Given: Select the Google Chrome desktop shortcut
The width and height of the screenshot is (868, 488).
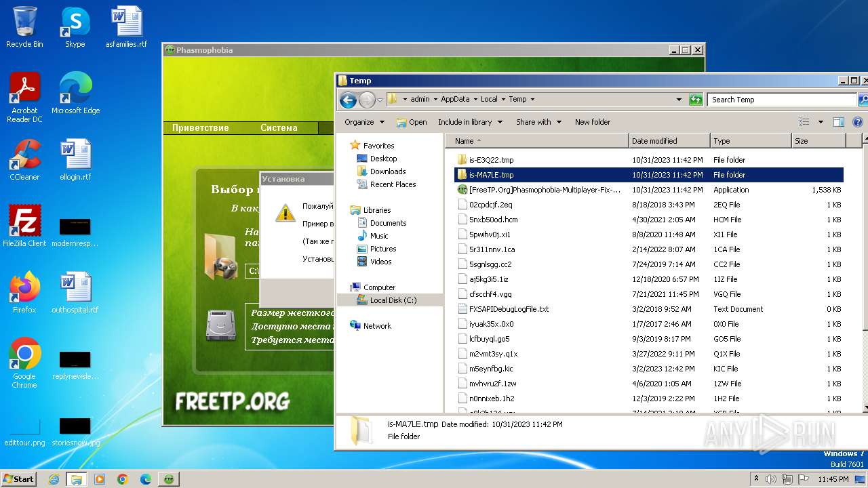Looking at the screenshot, I should (24, 363).
